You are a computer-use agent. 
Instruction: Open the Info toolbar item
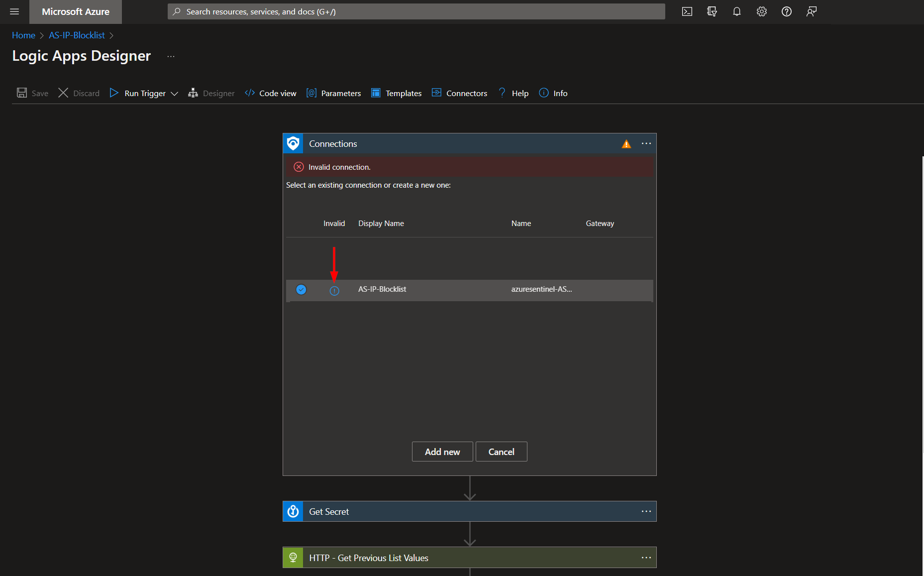(x=553, y=93)
